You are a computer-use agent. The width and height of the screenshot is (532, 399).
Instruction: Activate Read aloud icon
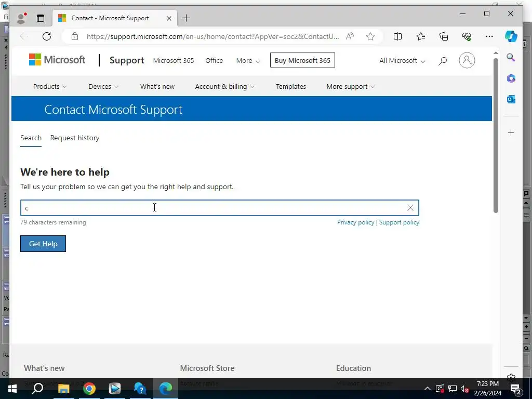pyautogui.click(x=350, y=36)
